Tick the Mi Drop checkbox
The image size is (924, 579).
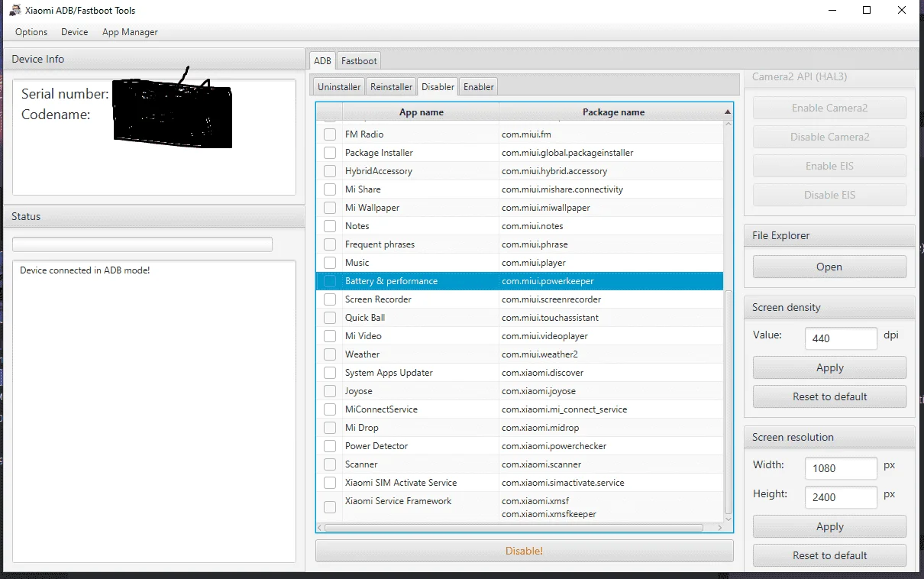click(330, 428)
